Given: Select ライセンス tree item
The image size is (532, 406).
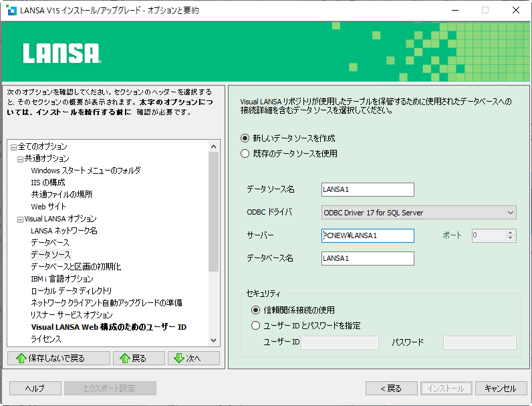Looking at the screenshot, I should [46, 339].
